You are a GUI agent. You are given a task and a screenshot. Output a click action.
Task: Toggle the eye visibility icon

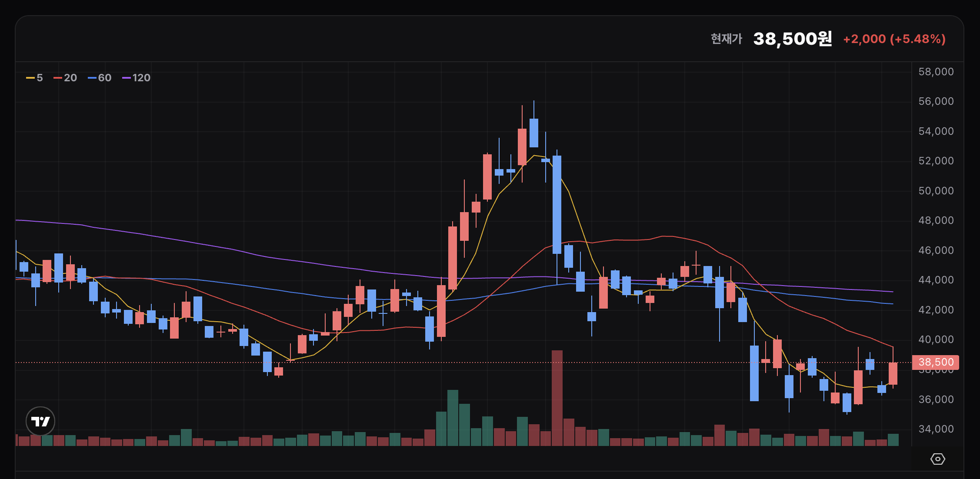tap(937, 459)
